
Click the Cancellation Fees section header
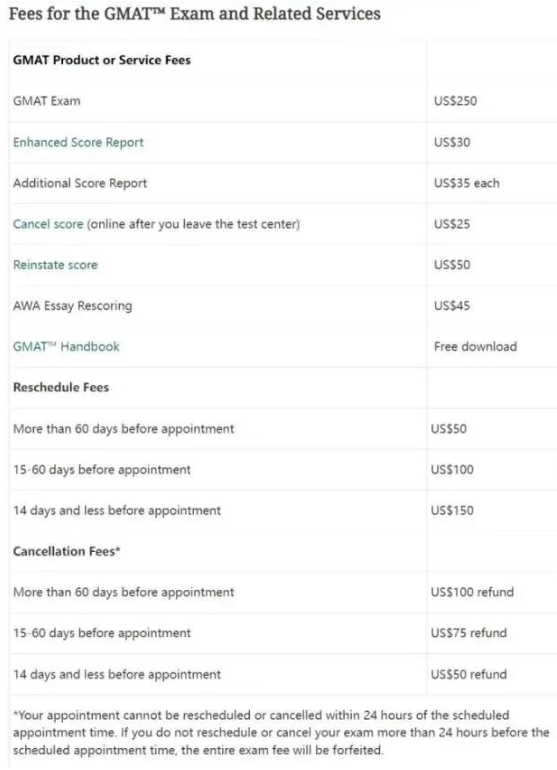pyautogui.click(x=67, y=551)
